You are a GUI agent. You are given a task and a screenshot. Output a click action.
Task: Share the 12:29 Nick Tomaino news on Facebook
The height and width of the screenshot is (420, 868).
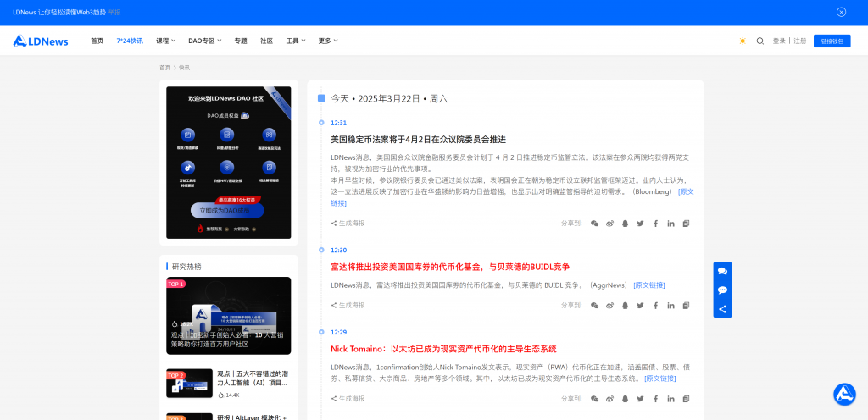point(655,399)
